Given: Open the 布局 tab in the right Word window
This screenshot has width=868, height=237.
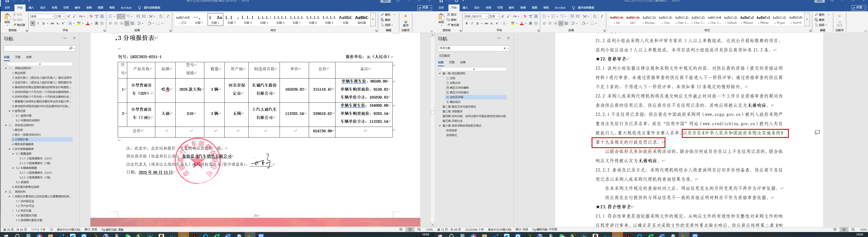Looking at the screenshot, I should point(488,7).
